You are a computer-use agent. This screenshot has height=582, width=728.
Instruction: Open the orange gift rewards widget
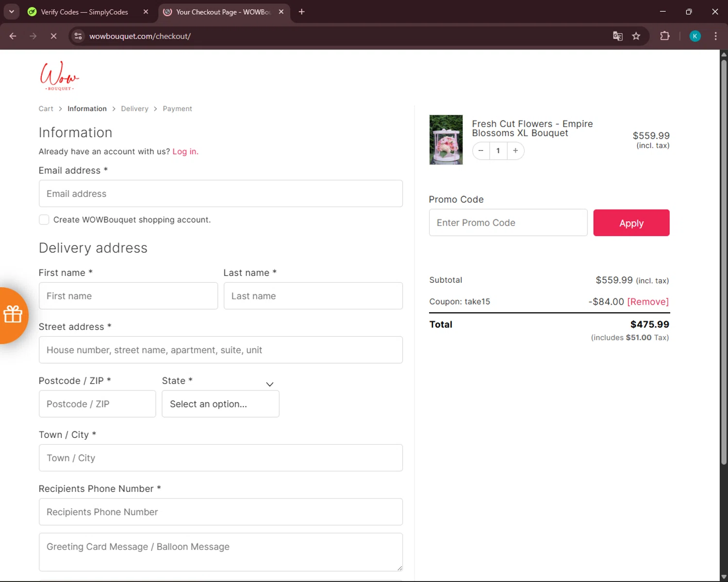[x=13, y=315]
